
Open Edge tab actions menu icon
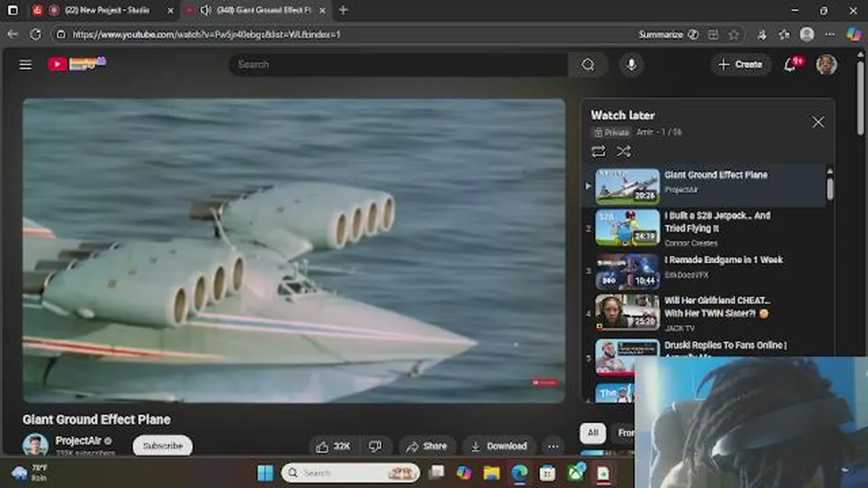click(12, 10)
